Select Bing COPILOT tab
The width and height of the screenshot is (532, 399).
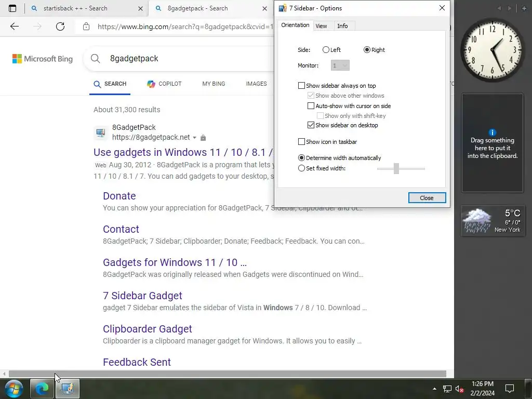coord(165,84)
